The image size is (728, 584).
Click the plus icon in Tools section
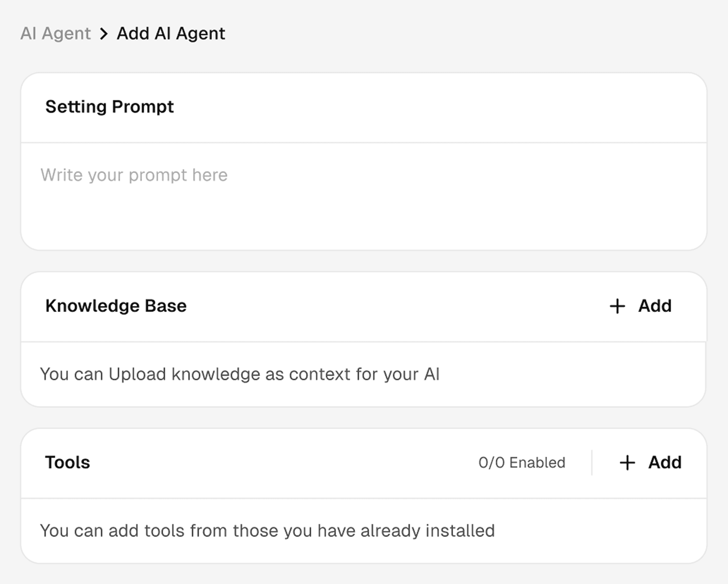pyautogui.click(x=627, y=463)
